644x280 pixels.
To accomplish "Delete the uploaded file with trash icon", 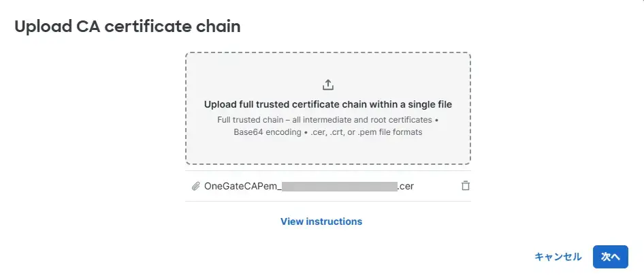I will (466, 186).
